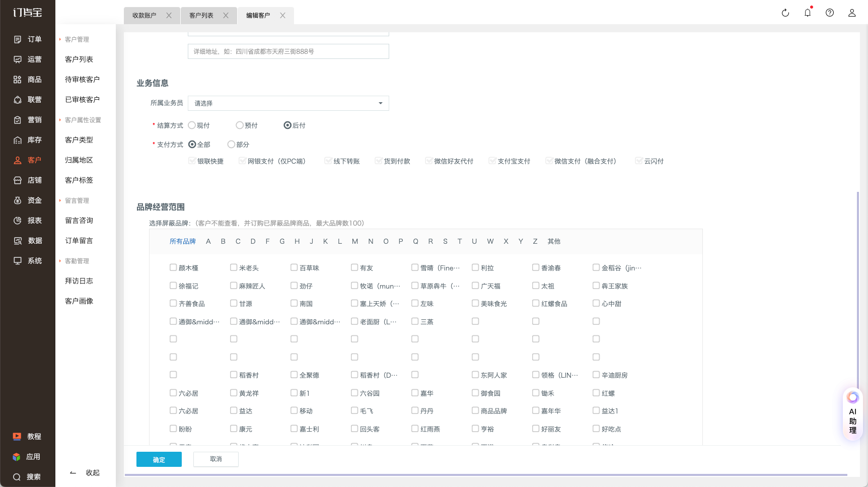Check the 稻香村 brand checkbox

(234, 375)
